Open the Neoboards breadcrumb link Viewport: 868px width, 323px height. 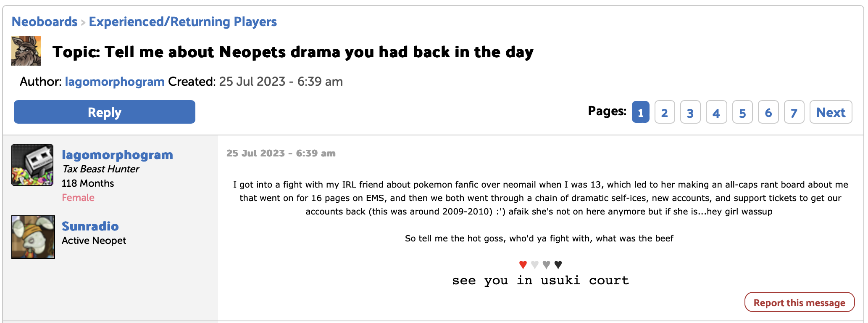[45, 21]
